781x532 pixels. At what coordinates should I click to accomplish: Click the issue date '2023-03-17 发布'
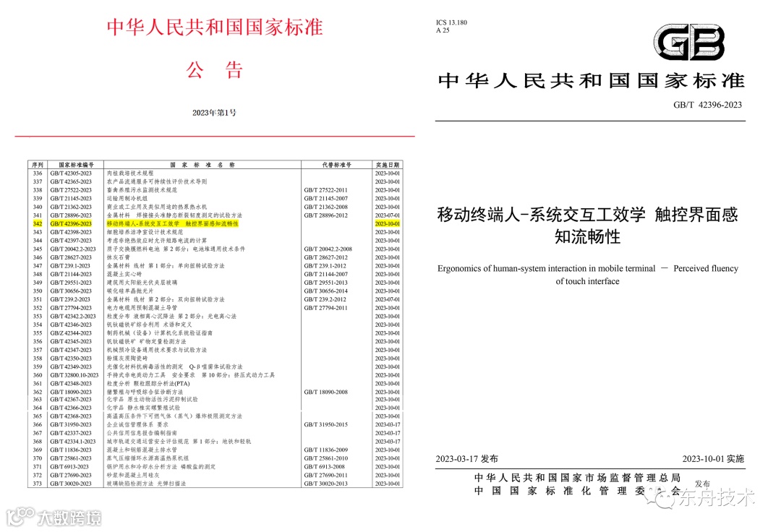tap(466, 459)
